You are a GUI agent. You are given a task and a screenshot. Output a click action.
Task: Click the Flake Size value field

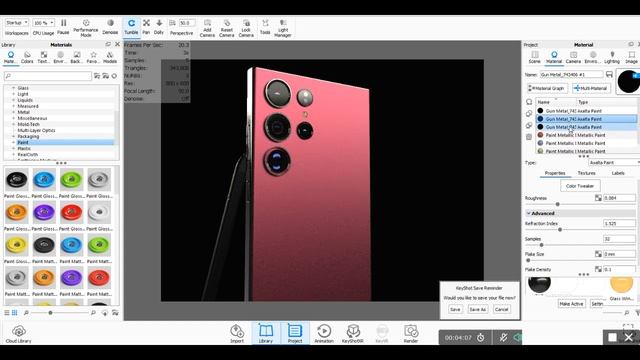tap(619, 254)
